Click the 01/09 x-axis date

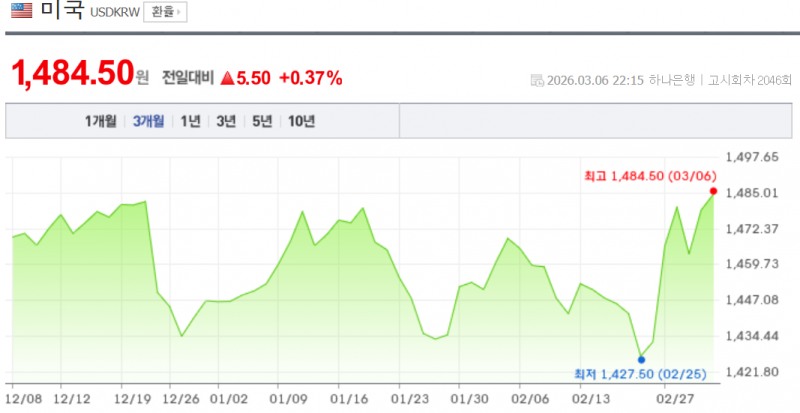click(x=288, y=398)
